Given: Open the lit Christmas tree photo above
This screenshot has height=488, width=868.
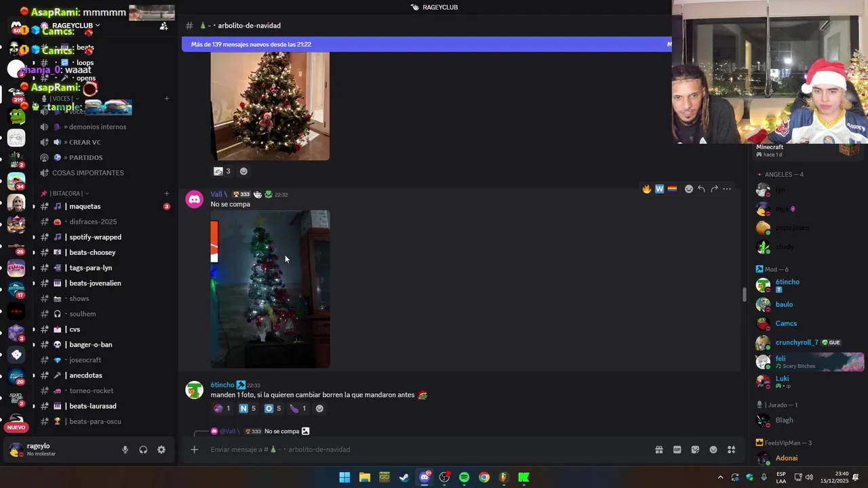Looking at the screenshot, I should coord(270,106).
